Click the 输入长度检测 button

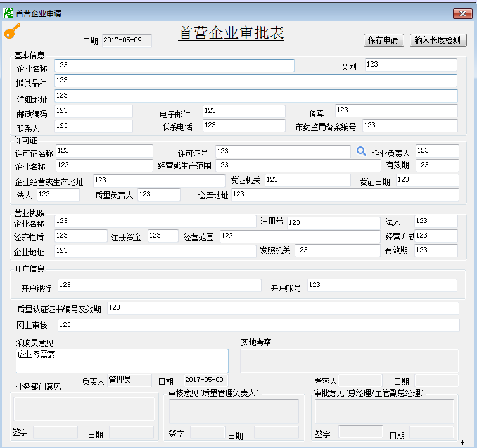438,40
